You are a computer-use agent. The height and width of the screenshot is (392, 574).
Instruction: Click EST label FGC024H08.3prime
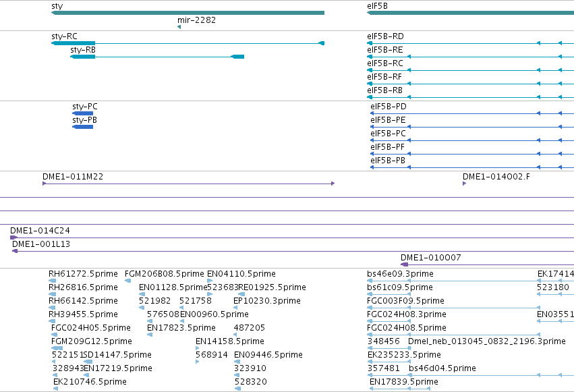(407, 314)
